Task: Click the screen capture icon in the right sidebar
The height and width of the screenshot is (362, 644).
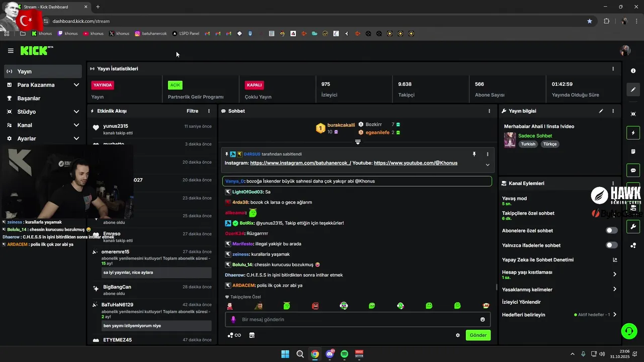Action: tap(633, 114)
